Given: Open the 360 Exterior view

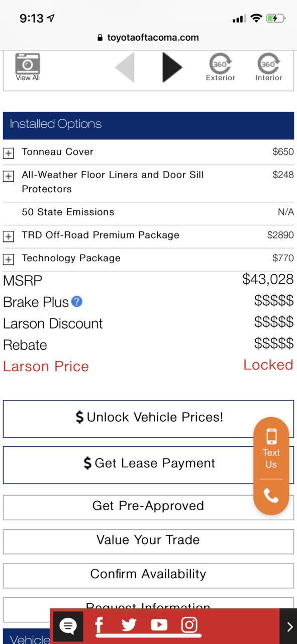Looking at the screenshot, I should coord(220,67).
